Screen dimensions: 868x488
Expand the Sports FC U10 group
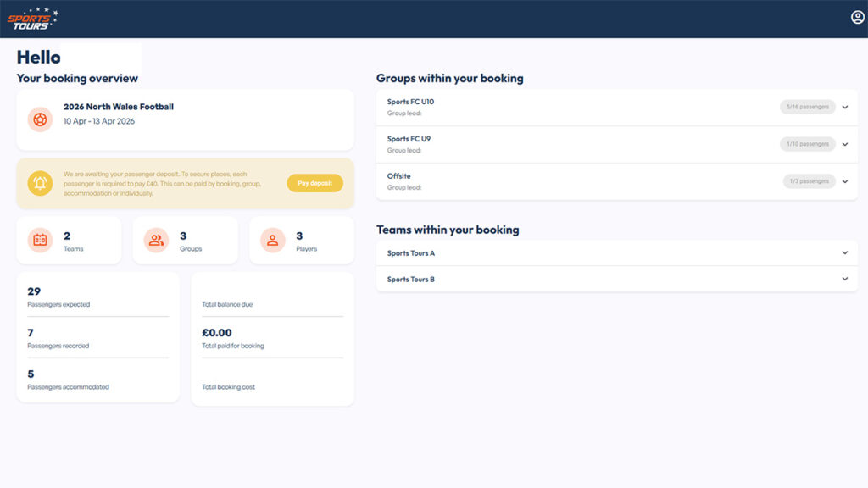coord(844,108)
